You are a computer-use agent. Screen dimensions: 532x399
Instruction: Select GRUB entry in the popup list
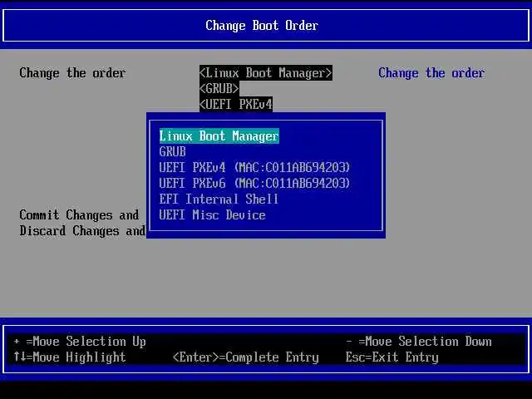(x=173, y=151)
